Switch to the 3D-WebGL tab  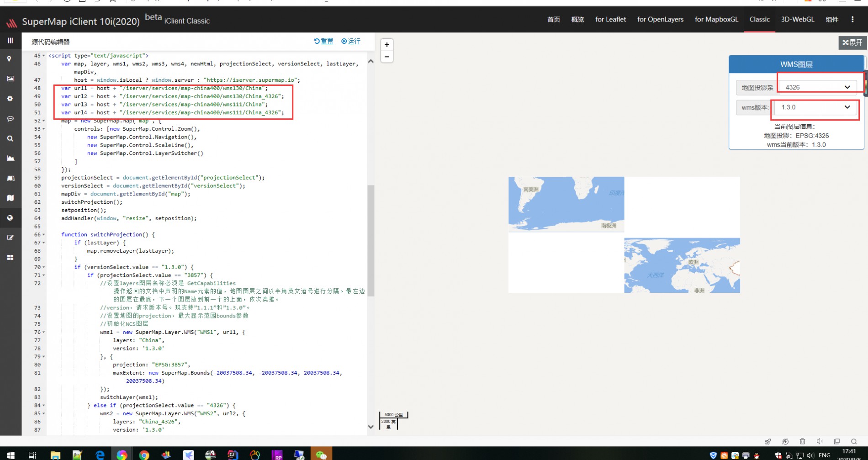click(798, 19)
